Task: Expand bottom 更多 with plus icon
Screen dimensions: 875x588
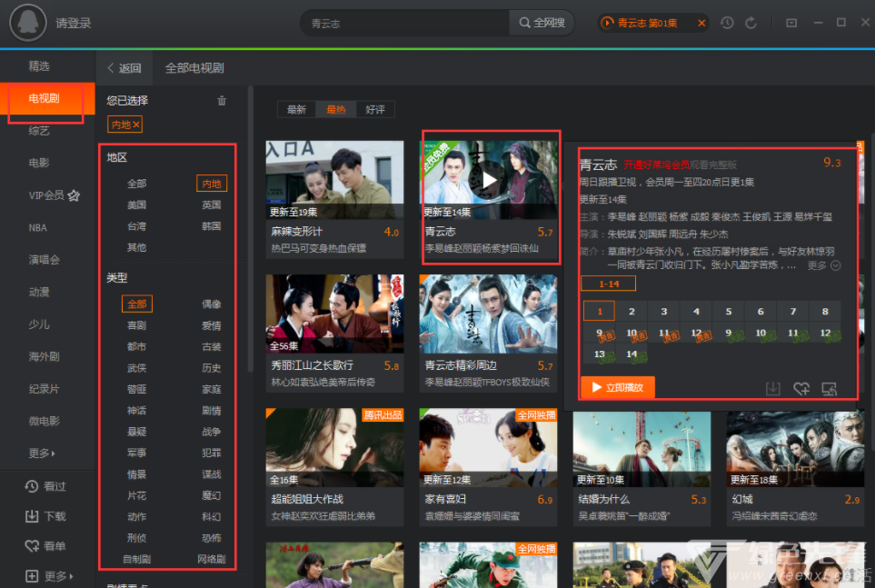Action: click(x=49, y=575)
